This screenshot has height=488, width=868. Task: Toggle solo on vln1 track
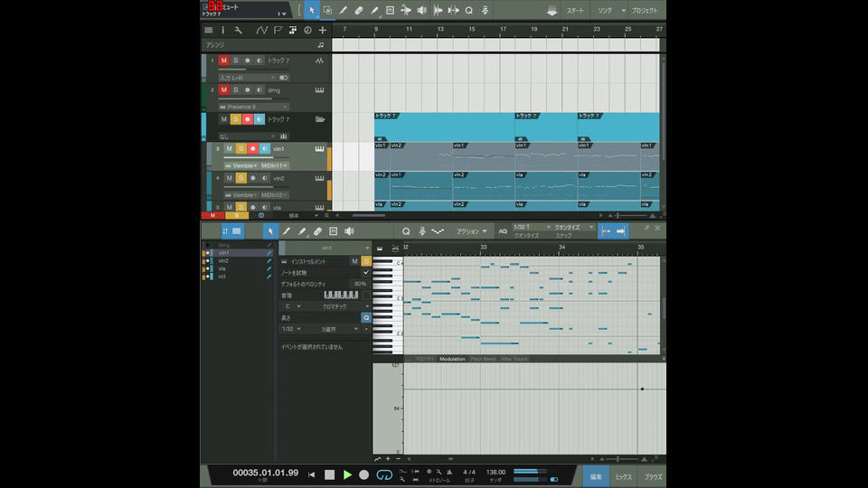pyautogui.click(x=241, y=148)
